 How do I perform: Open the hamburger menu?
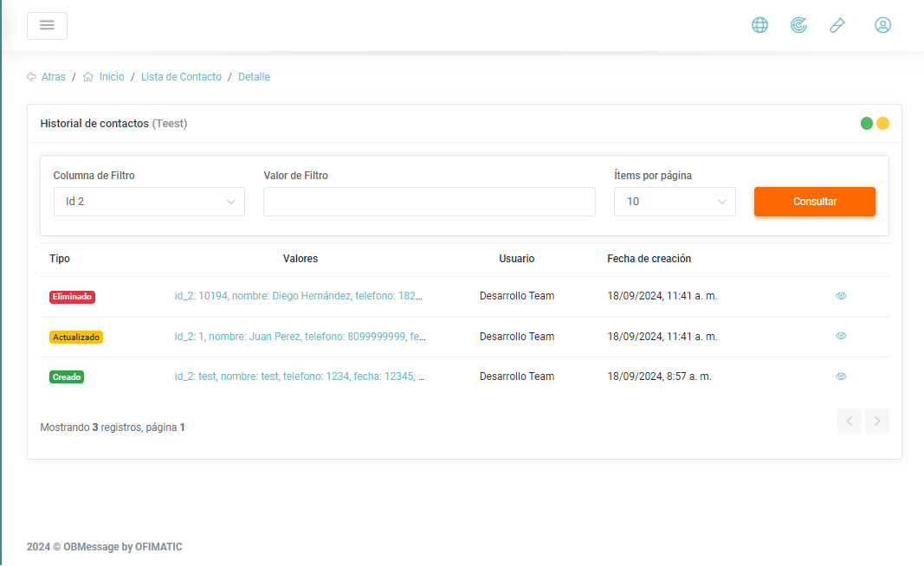[x=47, y=26]
